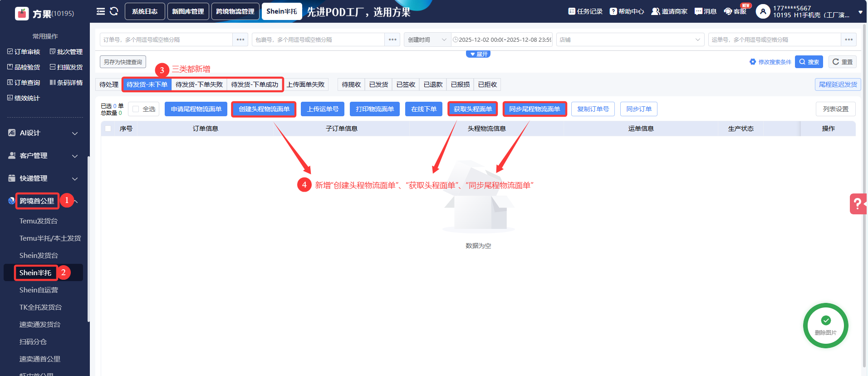Viewport: 868px width, 376px height.
Task: Tick the table header row checkbox
Action: pos(108,129)
